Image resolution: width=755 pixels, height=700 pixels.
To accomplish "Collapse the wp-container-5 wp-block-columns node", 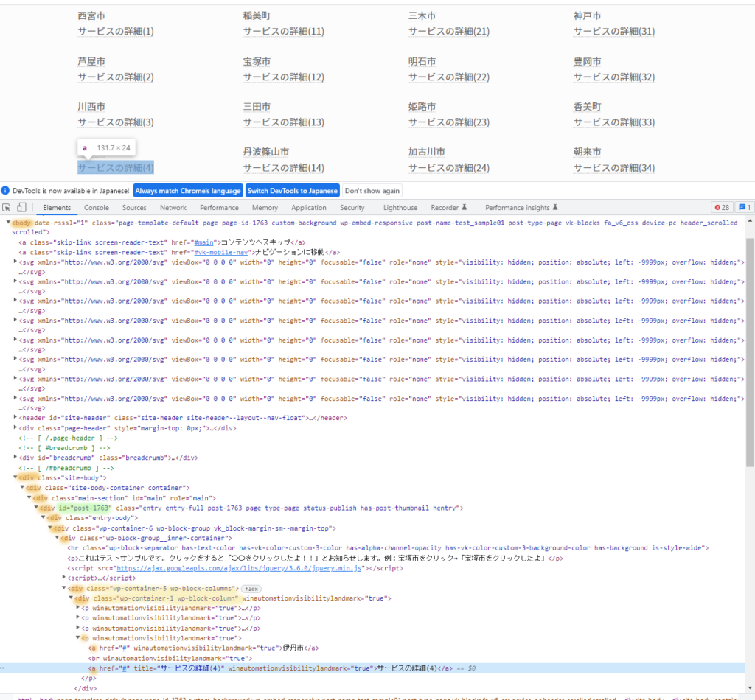I will tap(63, 588).
